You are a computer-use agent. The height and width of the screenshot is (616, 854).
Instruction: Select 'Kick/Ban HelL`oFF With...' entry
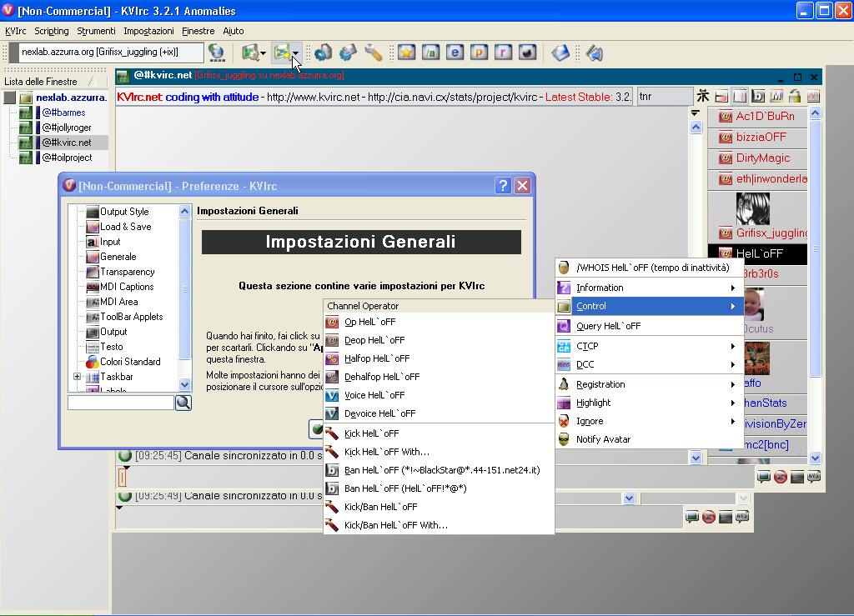point(439,525)
